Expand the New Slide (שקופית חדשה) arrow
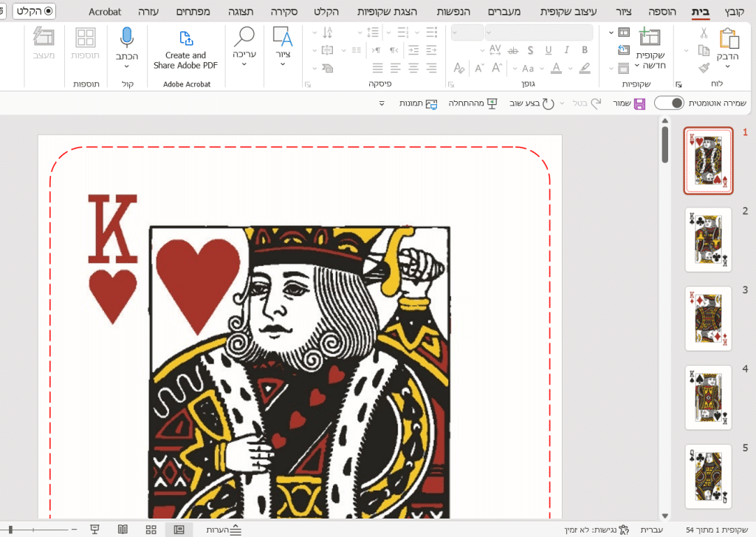 (637, 65)
